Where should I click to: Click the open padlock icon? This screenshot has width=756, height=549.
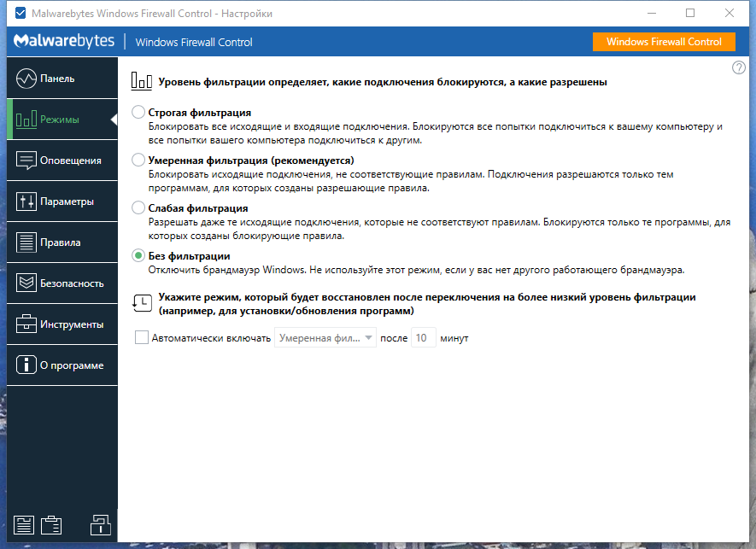(x=100, y=524)
